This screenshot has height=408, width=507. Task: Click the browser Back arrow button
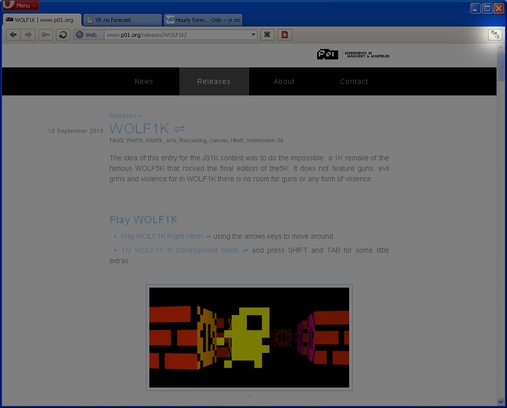13,35
